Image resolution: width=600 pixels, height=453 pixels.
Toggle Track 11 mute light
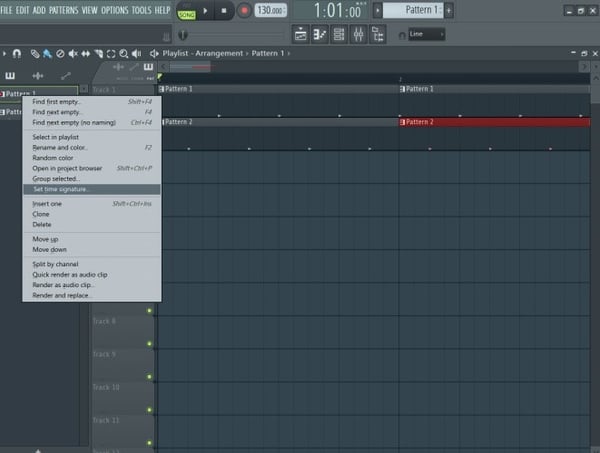(x=150, y=443)
